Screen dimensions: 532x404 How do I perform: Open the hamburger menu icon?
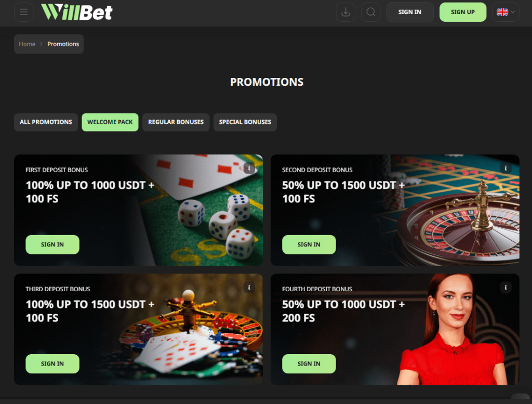[x=24, y=12]
